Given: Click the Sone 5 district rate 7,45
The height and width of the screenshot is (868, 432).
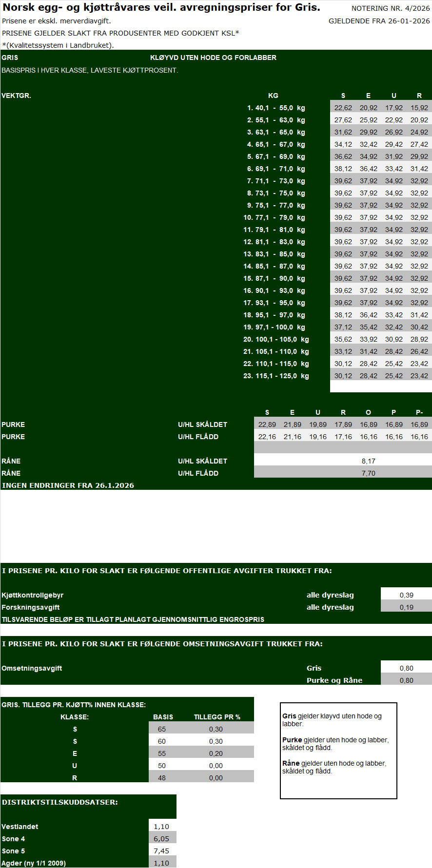Looking at the screenshot, I should point(161,851).
